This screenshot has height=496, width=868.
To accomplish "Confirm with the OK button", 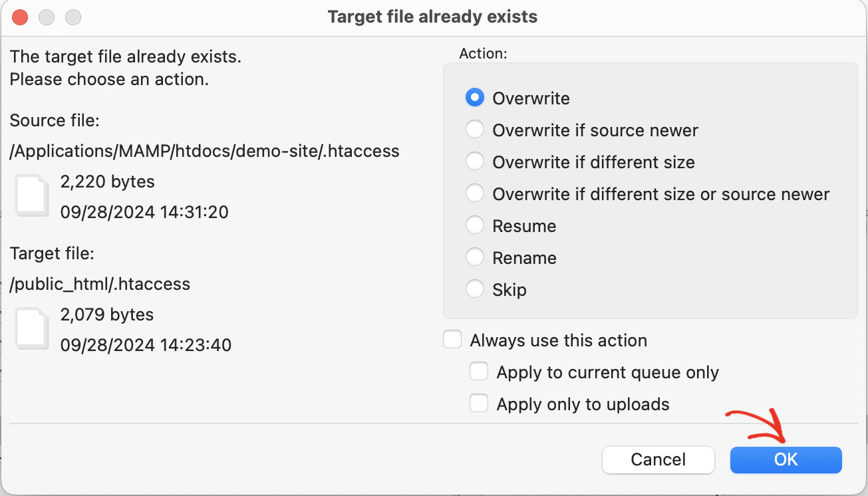I will (x=786, y=459).
